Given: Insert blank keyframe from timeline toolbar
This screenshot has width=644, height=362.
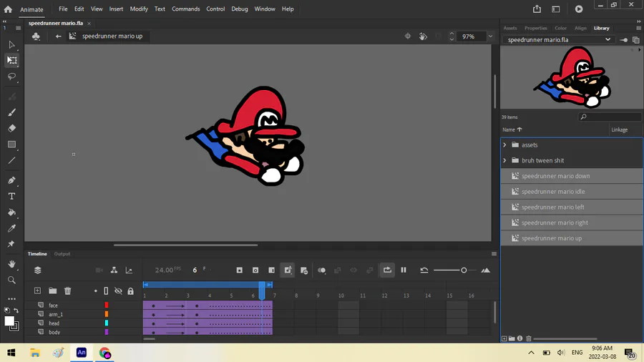Looking at the screenshot, I should (255, 270).
